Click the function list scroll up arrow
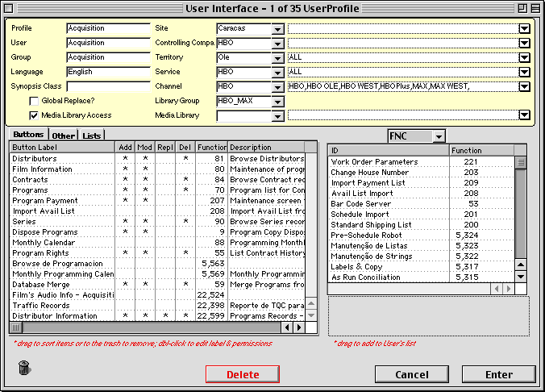 (x=520, y=265)
